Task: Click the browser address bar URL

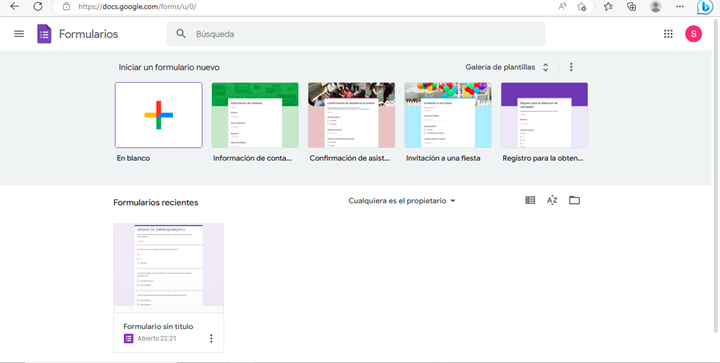Action: coord(137,7)
